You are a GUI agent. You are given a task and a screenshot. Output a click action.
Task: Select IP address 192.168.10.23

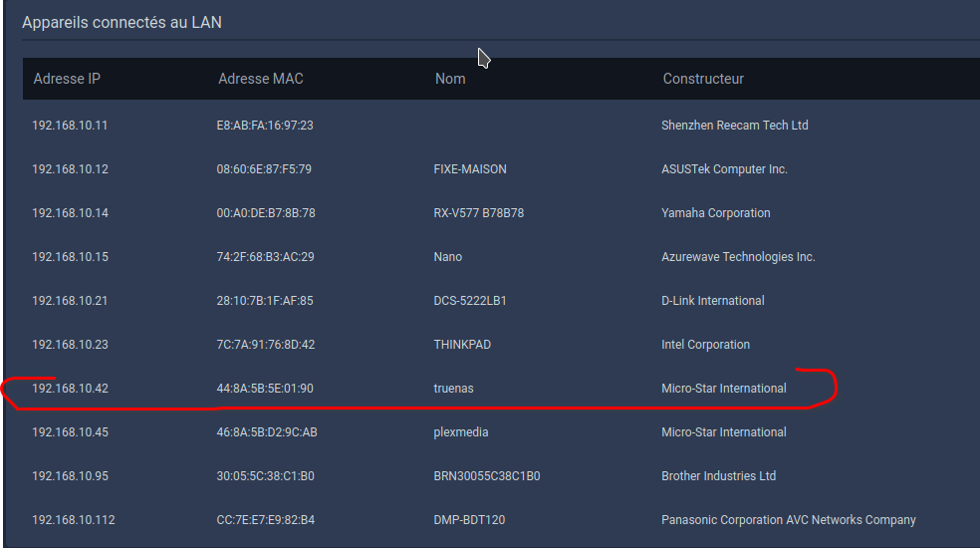[x=70, y=344]
